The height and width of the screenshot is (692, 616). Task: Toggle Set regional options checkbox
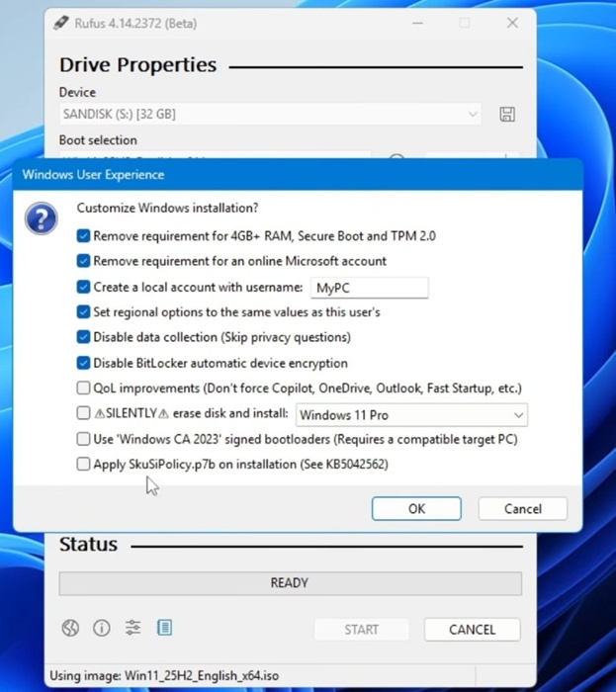point(83,312)
